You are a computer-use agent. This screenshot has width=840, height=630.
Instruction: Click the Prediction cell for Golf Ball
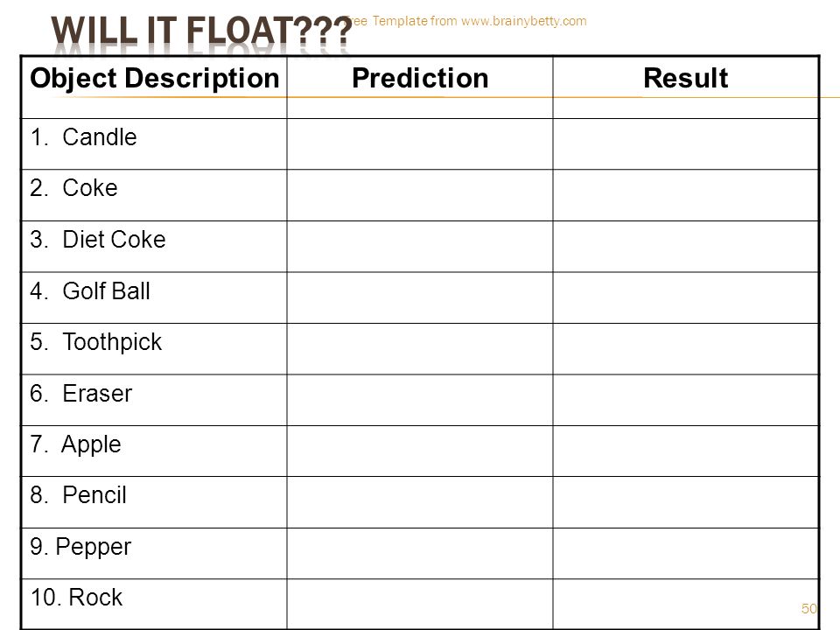click(x=420, y=297)
